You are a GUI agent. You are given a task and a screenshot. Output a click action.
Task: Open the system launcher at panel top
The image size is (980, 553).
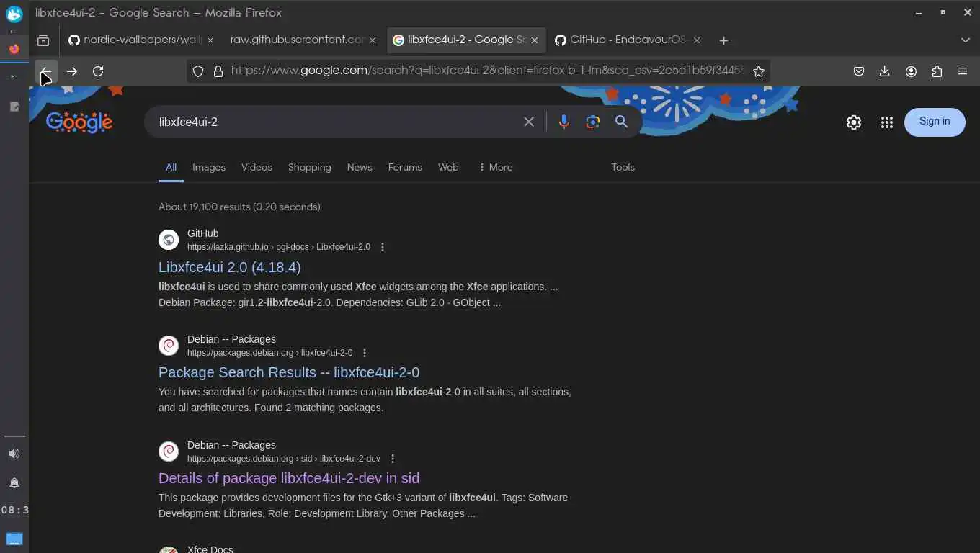click(14, 14)
